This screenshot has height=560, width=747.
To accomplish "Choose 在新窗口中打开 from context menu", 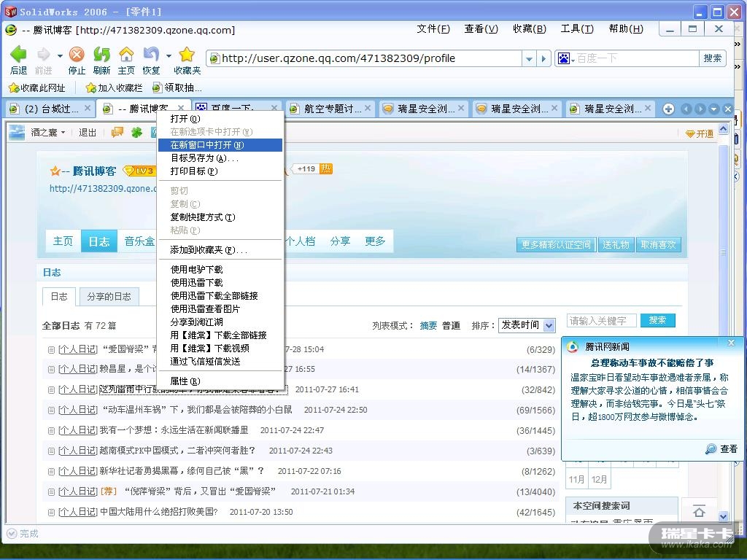I will 207,145.
